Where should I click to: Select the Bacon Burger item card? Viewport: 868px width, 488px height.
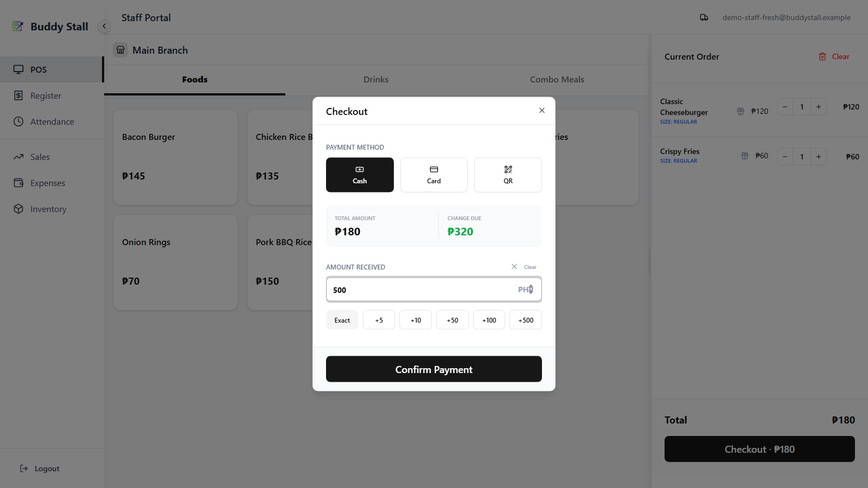(175, 157)
